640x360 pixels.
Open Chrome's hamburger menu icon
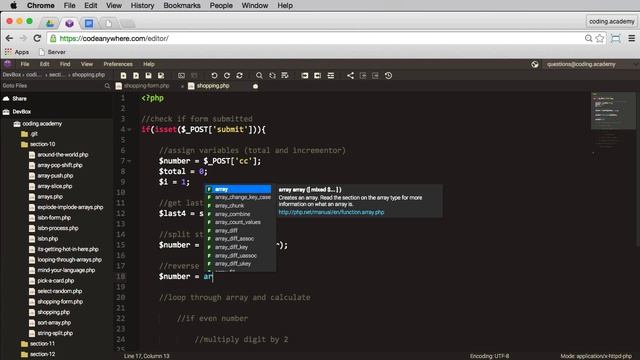[x=631, y=38]
